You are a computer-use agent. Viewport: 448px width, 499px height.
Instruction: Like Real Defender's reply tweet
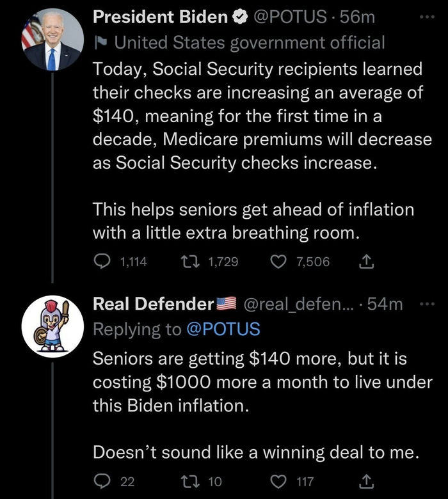pos(278,481)
